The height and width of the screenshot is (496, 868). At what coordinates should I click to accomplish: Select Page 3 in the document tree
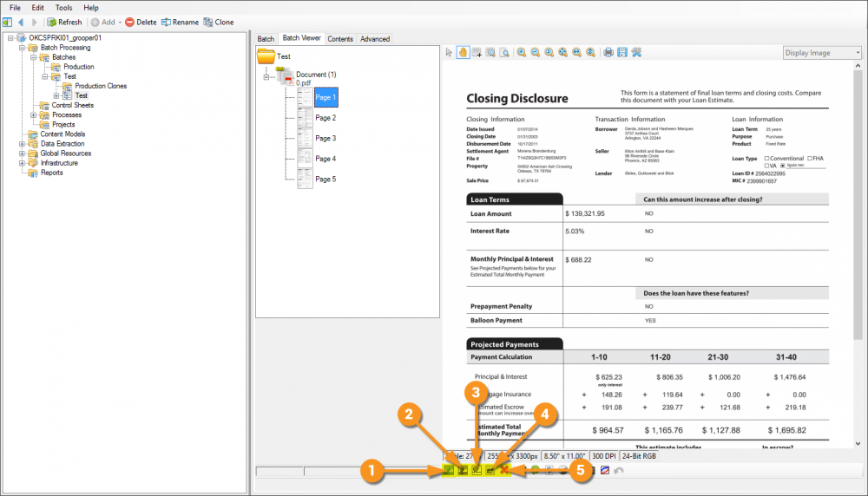(x=325, y=138)
